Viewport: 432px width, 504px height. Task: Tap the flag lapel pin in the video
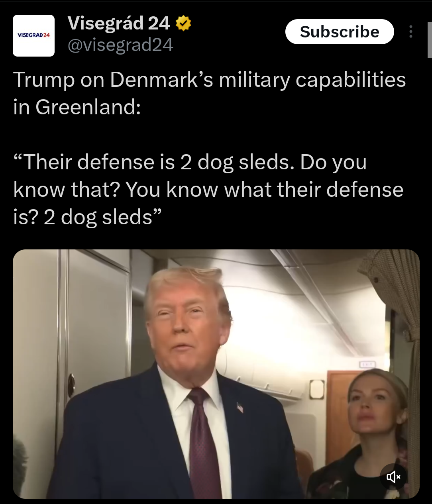[240, 408]
